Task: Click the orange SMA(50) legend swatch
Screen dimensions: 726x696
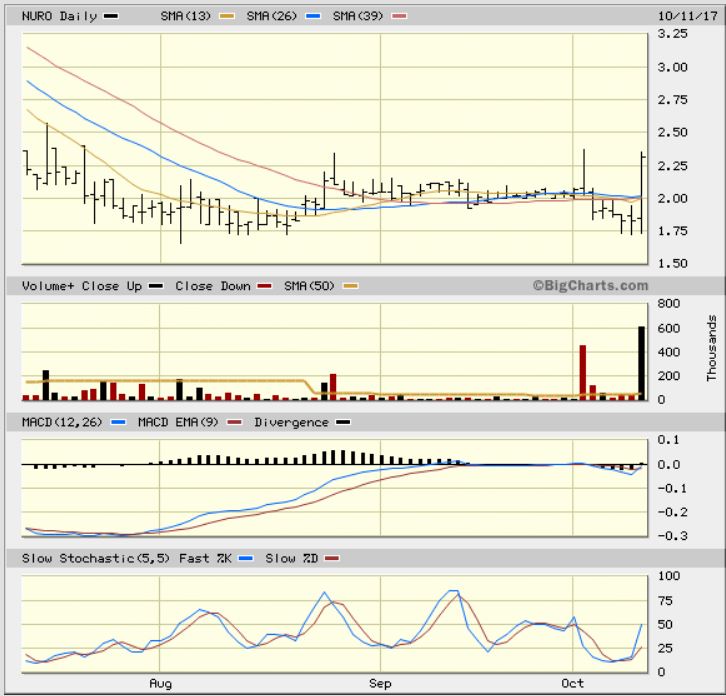Action: tap(350, 286)
